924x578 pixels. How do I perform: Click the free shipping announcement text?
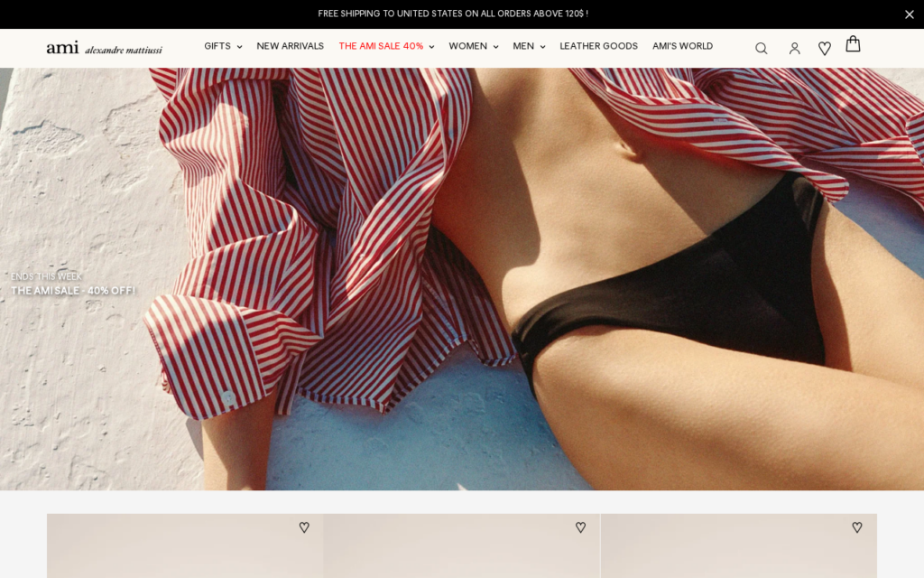point(453,14)
